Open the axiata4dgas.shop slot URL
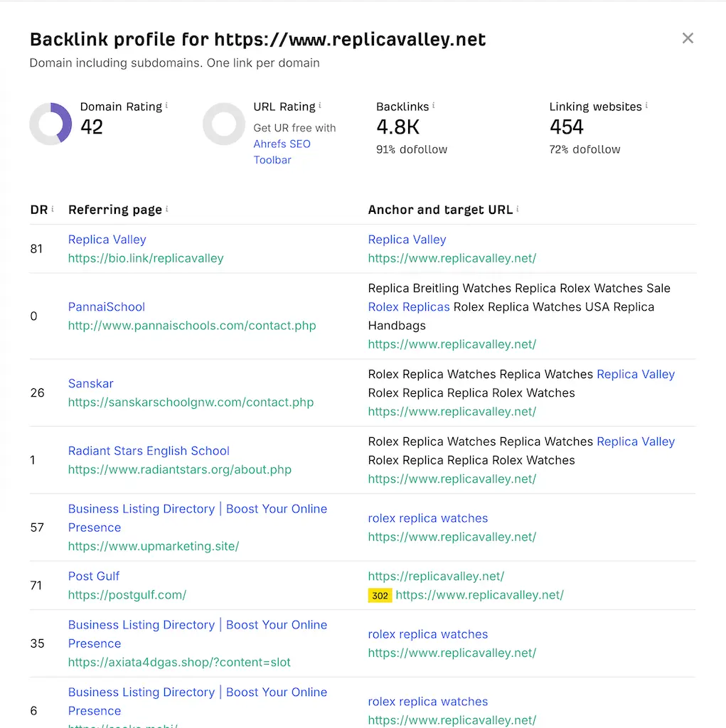 [179, 662]
